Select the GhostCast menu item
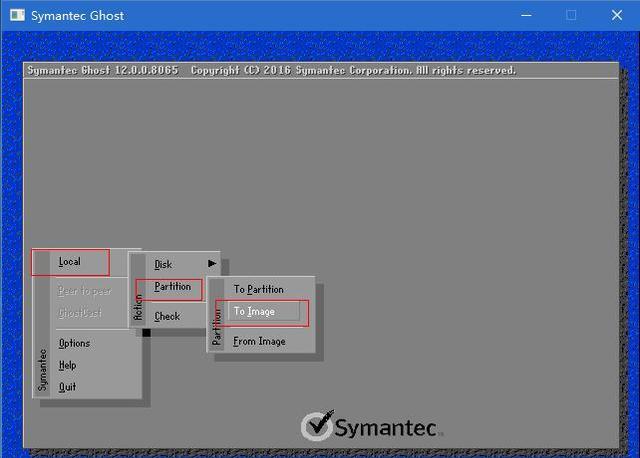Screen dimensions: 640x458 tap(80, 313)
